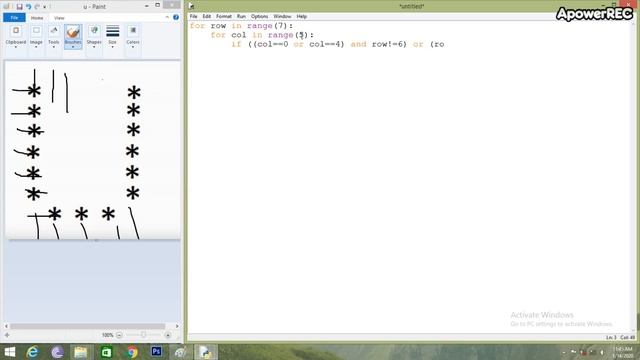Open the File tab in Paint
Image resolution: width=640 pixels, height=360 pixels.
14,18
